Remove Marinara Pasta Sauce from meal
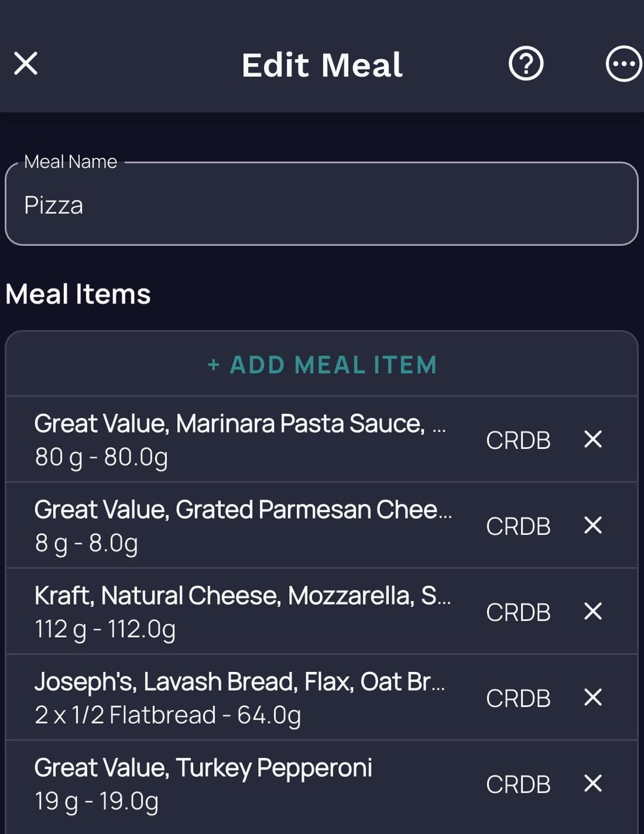644x834 pixels. (x=593, y=439)
